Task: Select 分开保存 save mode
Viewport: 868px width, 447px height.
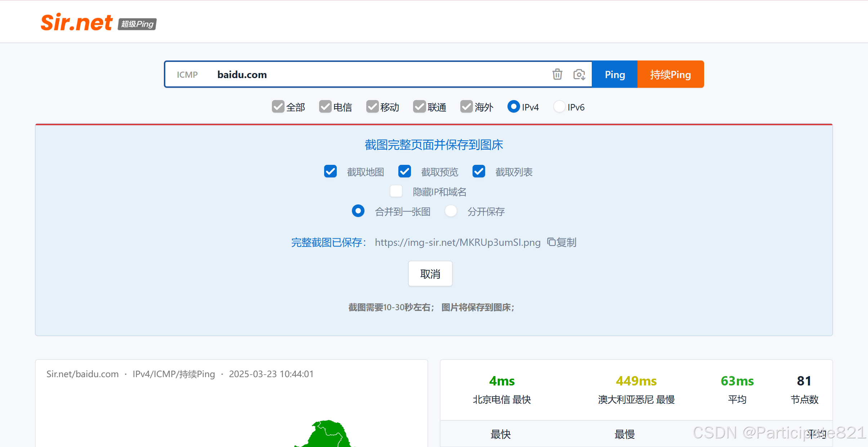Action: coord(450,211)
